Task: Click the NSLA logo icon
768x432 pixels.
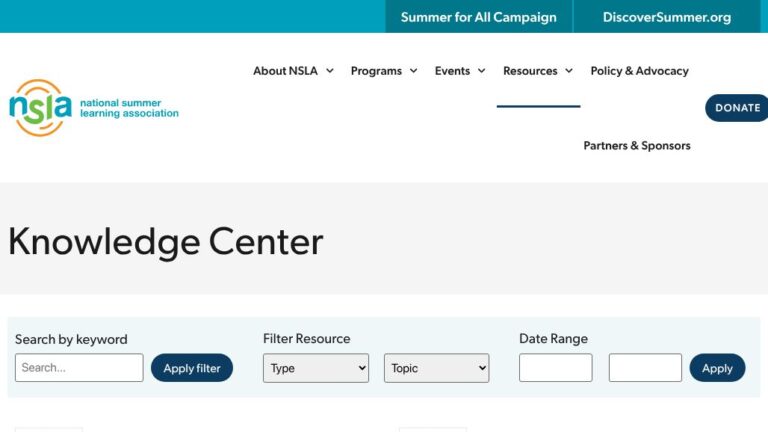Action: pyautogui.click(x=40, y=108)
